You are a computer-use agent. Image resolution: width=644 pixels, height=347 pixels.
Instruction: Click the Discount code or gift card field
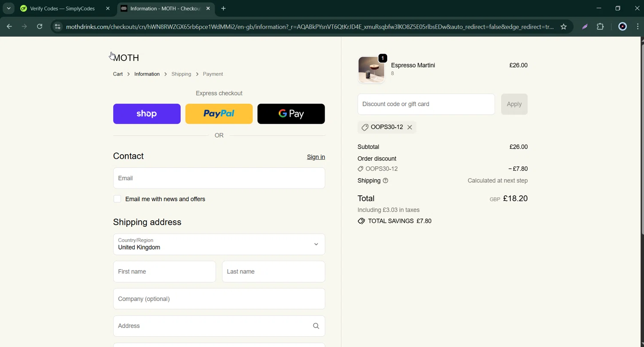click(x=426, y=104)
